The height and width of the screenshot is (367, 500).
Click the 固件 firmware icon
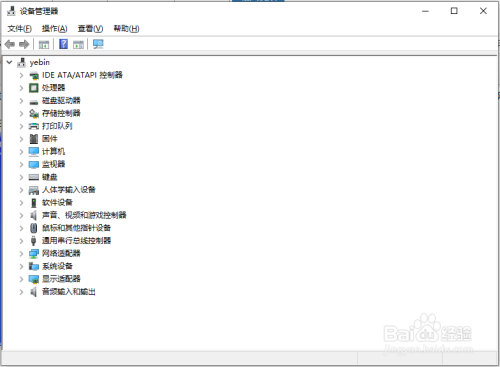coord(34,139)
